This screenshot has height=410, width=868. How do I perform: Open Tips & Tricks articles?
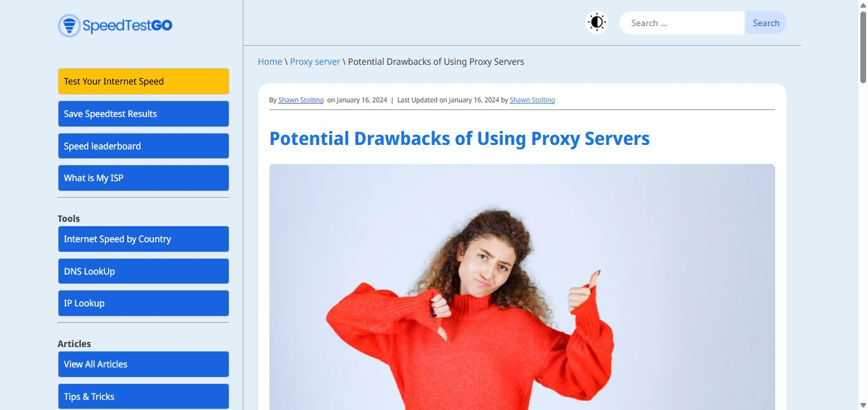143,397
